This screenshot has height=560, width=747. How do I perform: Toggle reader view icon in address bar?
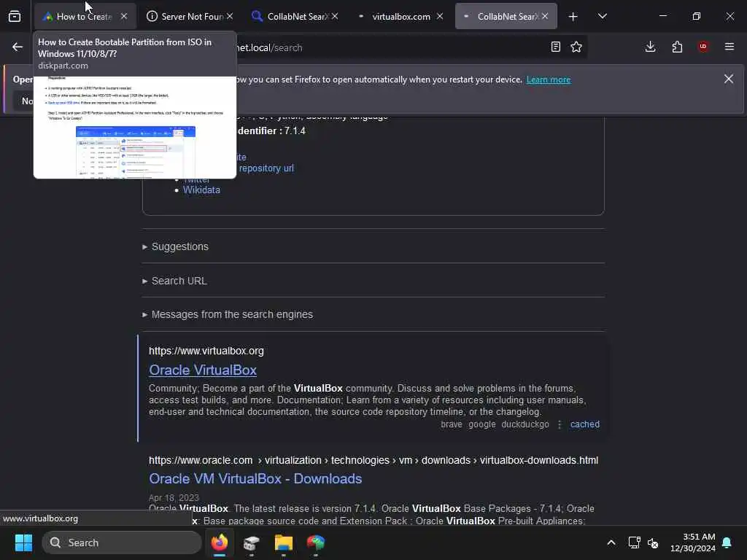pos(555,47)
